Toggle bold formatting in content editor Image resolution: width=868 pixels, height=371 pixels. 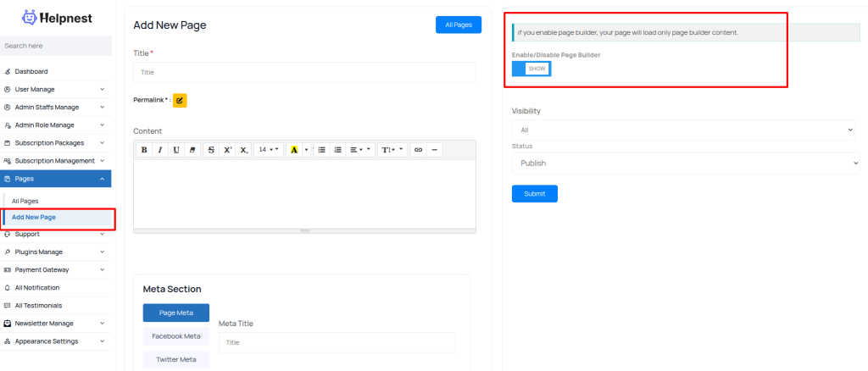(144, 150)
